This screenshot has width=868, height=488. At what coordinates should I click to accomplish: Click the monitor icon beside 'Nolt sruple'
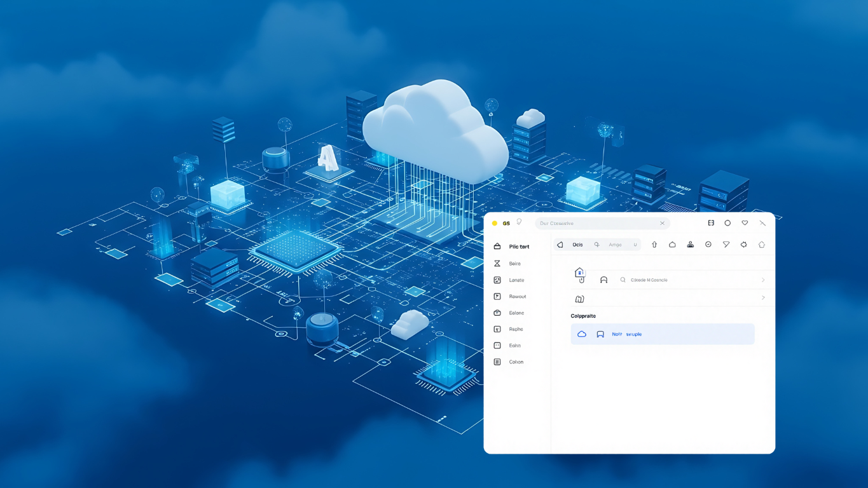pyautogui.click(x=600, y=334)
